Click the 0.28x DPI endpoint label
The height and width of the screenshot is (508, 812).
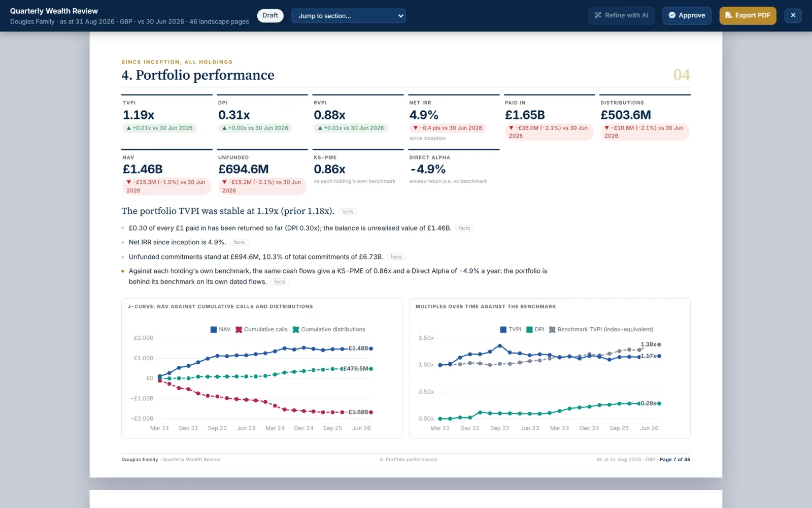[648, 403]
